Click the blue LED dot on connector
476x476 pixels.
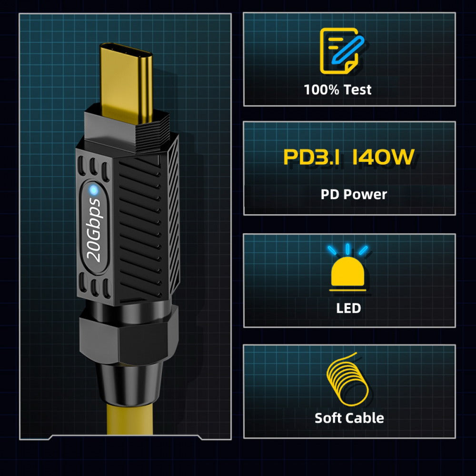(x=93, y=190)
